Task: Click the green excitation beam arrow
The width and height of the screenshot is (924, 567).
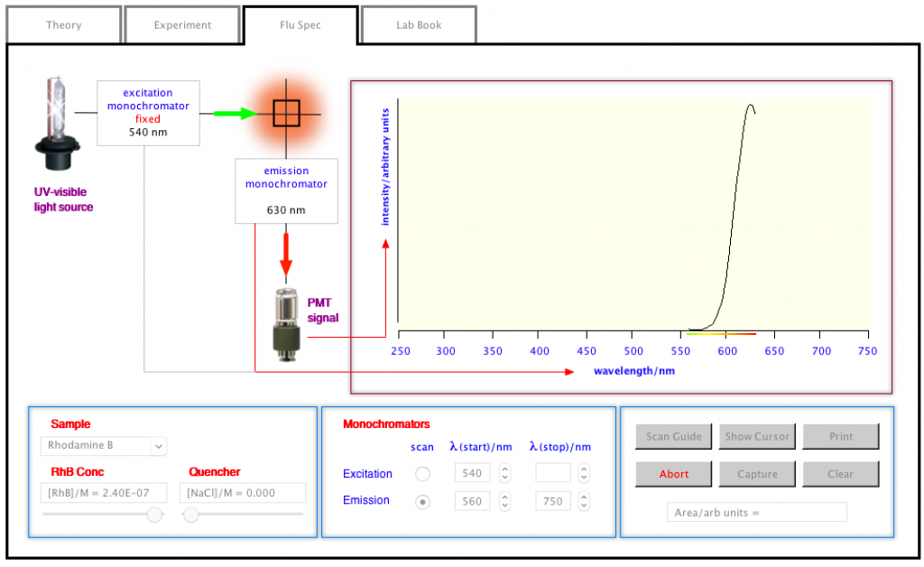Action: [x=235, y=113]
